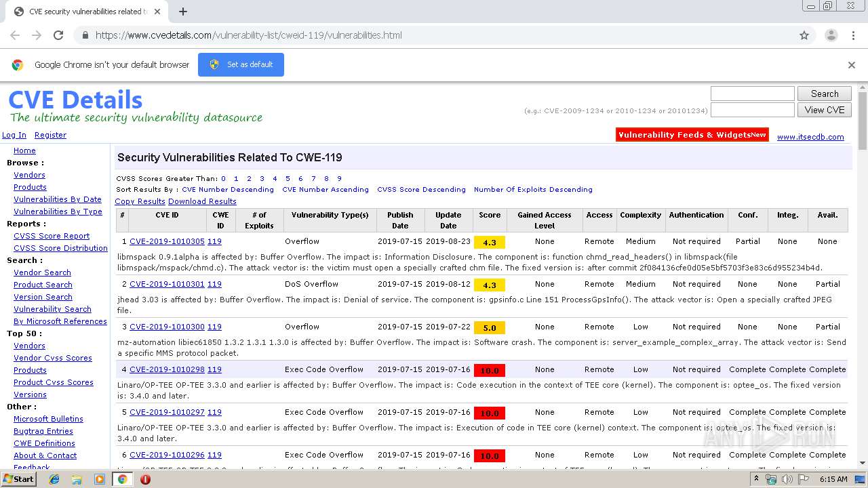Open By Microsoft References link
Viewport: 868px width, 488px height.
click(x=60, y=321)
